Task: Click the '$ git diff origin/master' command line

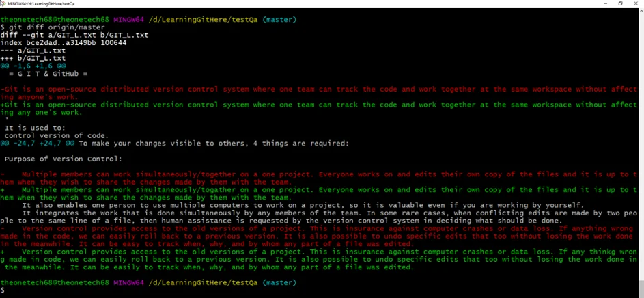Action: pyautogui.click(x=53, y=27)
